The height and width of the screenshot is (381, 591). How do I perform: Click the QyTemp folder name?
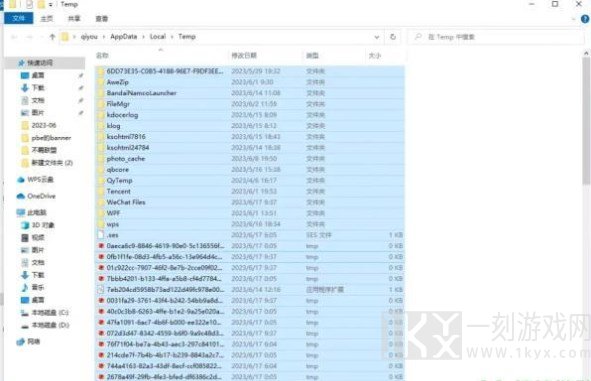(119, 181)
